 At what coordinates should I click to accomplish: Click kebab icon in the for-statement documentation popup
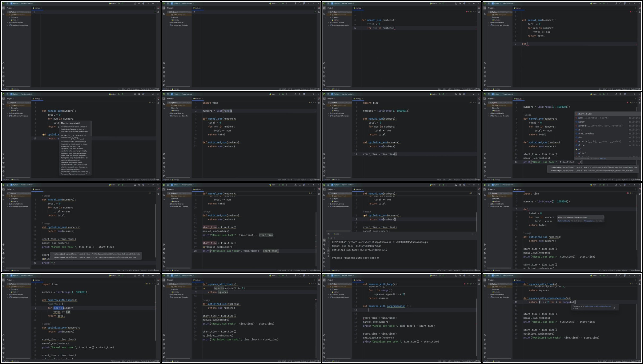[x=89, y=173]
